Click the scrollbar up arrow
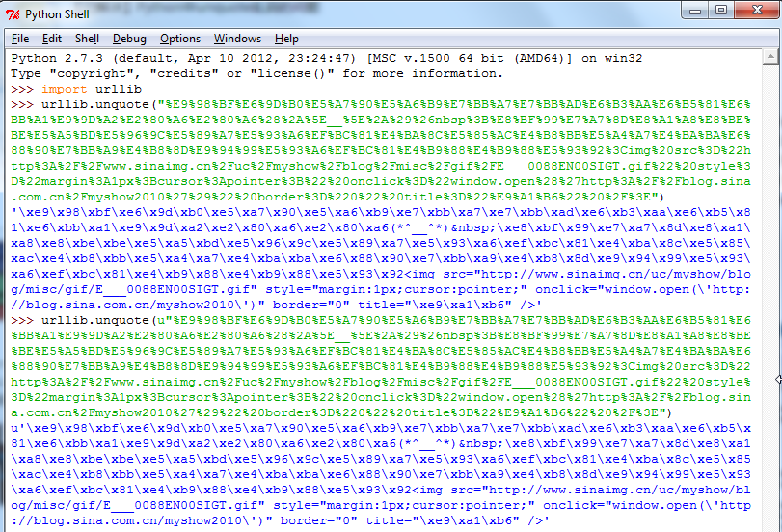This screenshot has height=532, width=782. pyautogui.click(x=770, y=56)
